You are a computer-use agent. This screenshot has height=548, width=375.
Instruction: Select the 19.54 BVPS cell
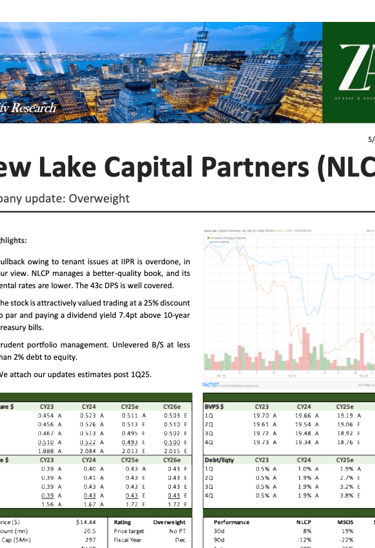(x=303, y=424)
